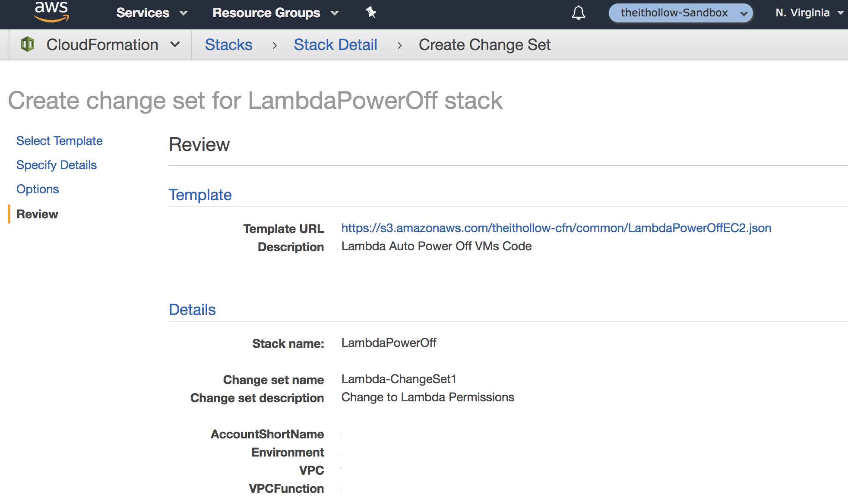Expand the Services dropdown menu
Image resolution: width=848 pixels, height=504 pixels.
[x=152, y=13]
